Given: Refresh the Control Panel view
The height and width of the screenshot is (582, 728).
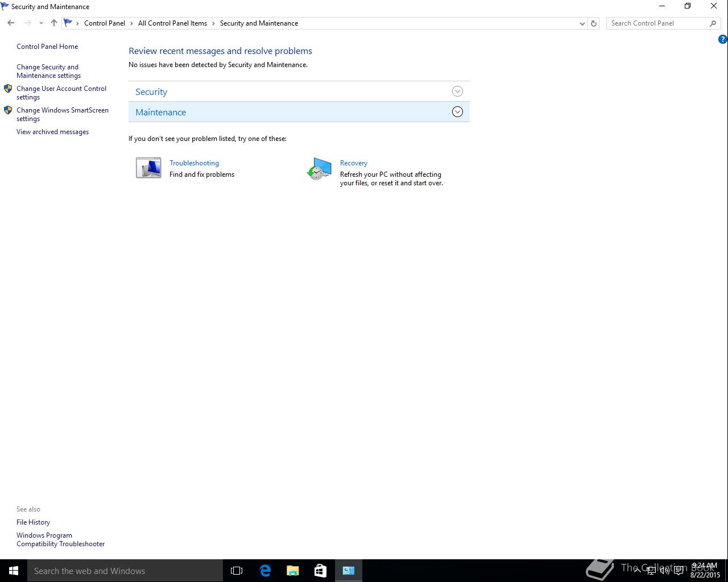Looking at the screenshot, I should coord(594,23).
